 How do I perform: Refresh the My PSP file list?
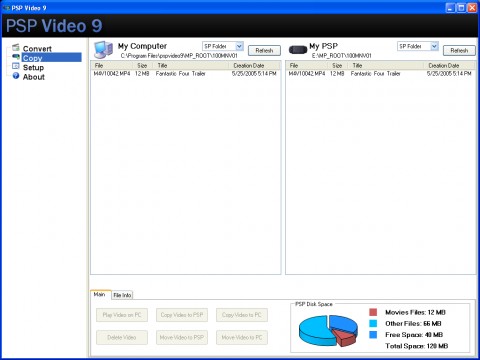459,51
